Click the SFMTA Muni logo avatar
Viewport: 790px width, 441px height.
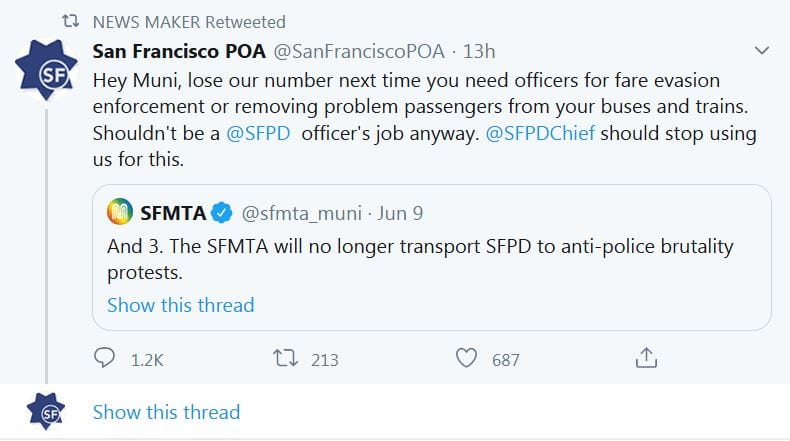(121, 212)
